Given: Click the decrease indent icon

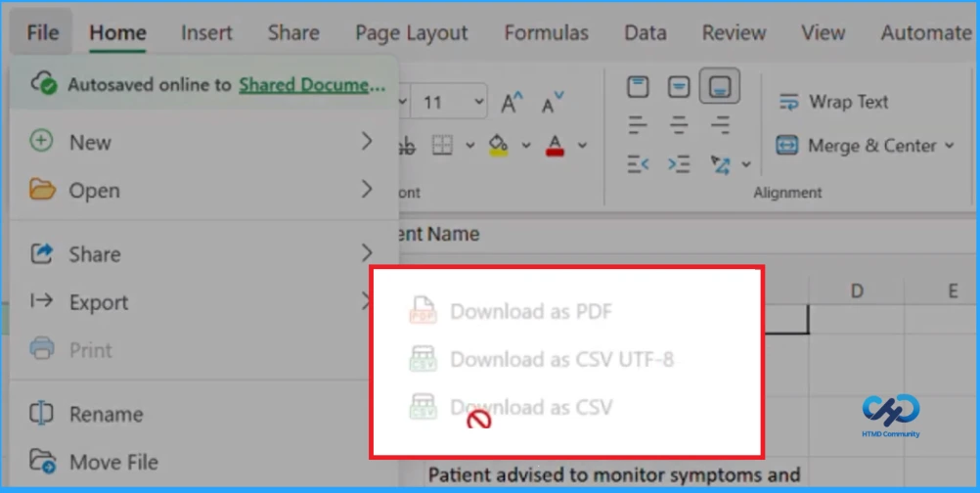Looking at the screenshot, I should 638,164.
